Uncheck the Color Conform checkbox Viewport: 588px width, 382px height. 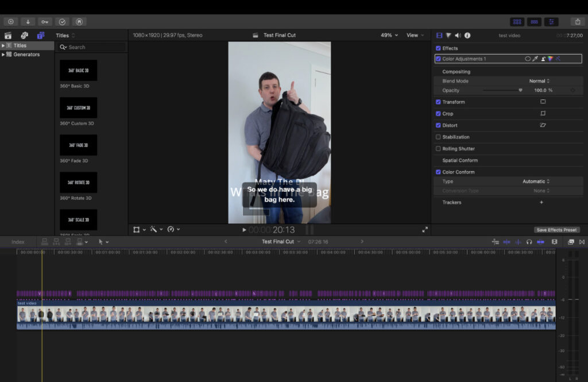point(438,172)
